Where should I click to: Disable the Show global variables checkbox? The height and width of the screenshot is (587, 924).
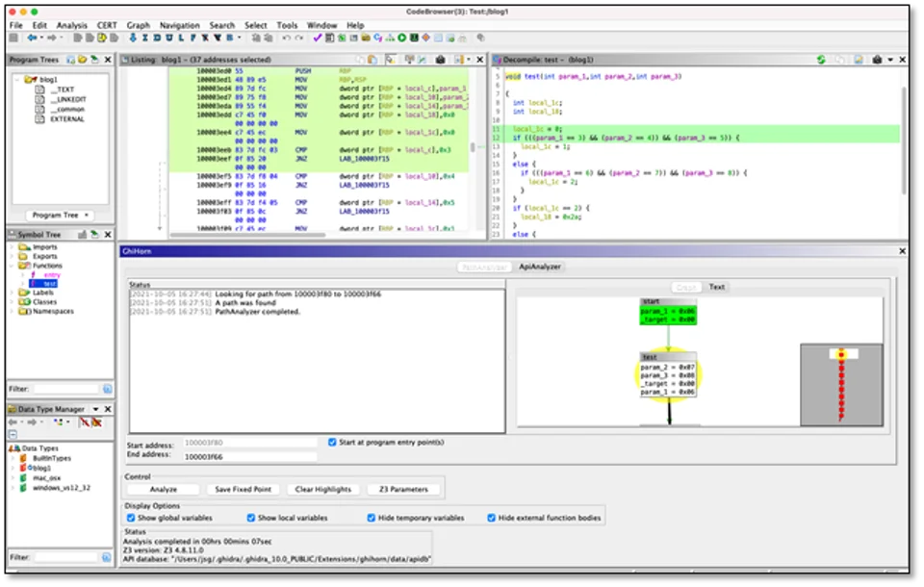132,518
